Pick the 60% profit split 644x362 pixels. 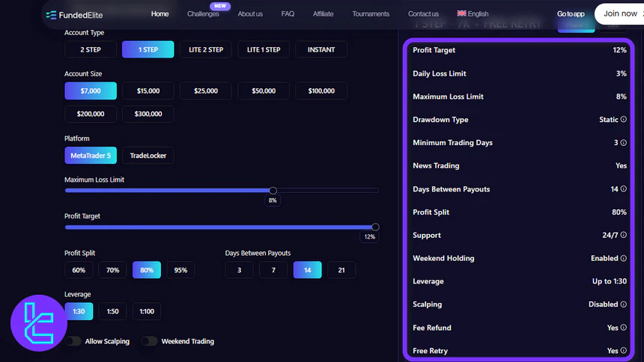click(79, 270)
